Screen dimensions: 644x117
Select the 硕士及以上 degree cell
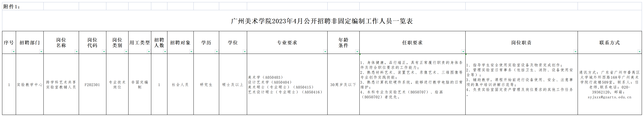coord(233,84)
